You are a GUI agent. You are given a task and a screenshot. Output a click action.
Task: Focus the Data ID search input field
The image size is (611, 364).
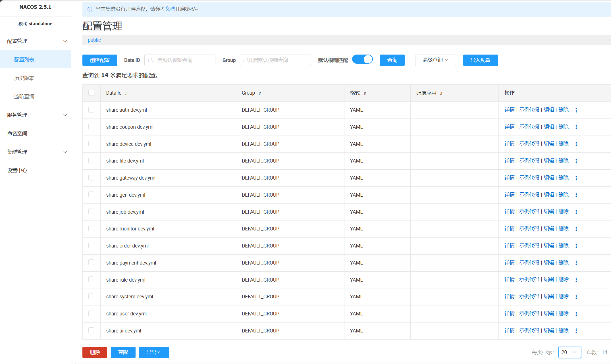click(x=180, y=60)
